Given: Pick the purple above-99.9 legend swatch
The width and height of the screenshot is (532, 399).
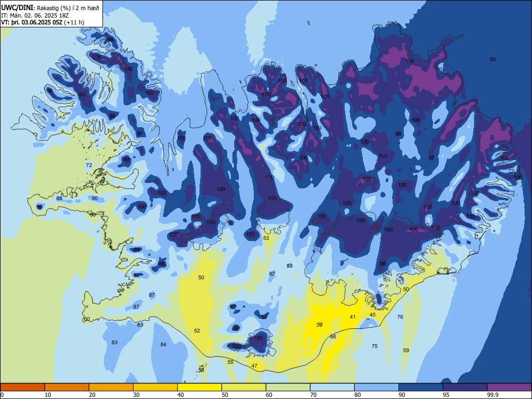Looking at the screenshot, I should click(x=509, y=387).
